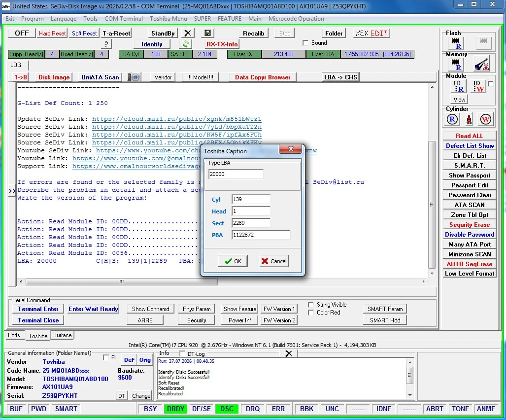Screen dimensions: 506x420
Task: Click the X icon next to StandBy
Action: click(x=188, y=33)
